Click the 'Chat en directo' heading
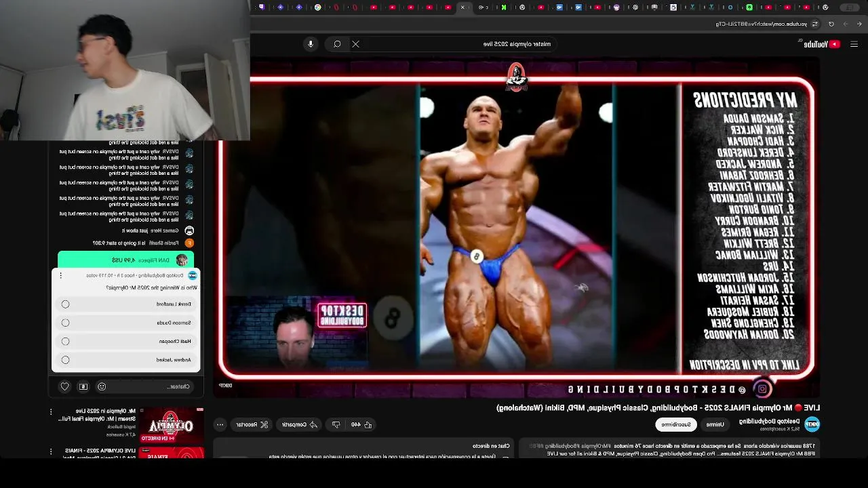This screenshot has width=868, height=488. coord(491,446)
